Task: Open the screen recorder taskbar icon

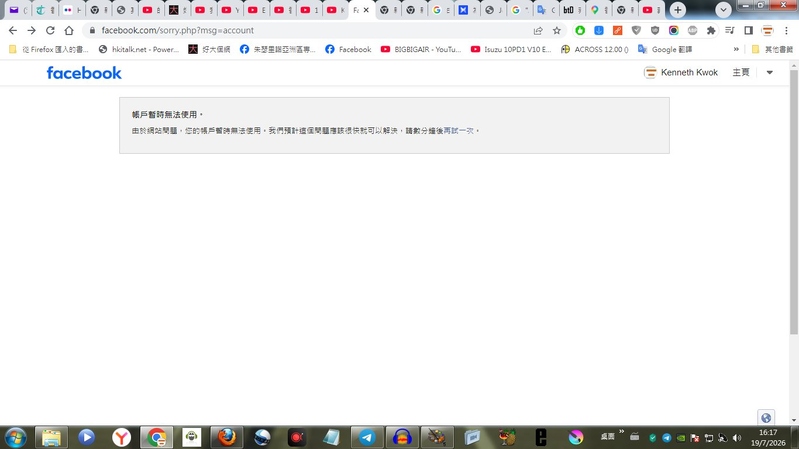Action: [x=297, y=437]
